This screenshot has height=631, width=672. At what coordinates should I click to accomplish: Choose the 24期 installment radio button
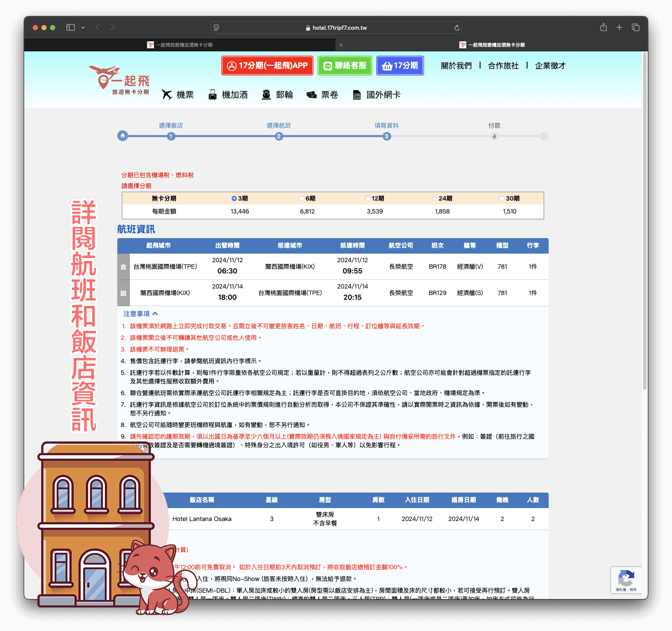[435, 198]
